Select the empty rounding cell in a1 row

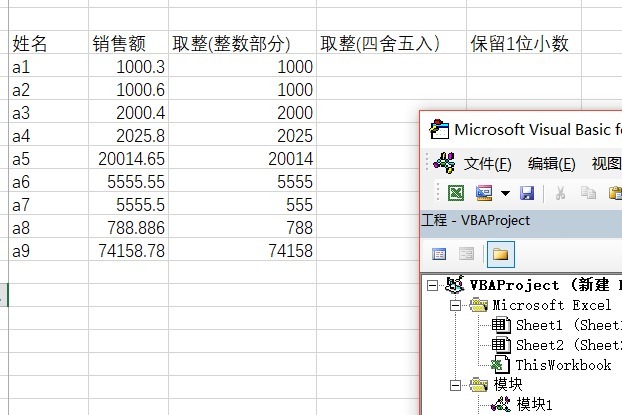(391, 65)
